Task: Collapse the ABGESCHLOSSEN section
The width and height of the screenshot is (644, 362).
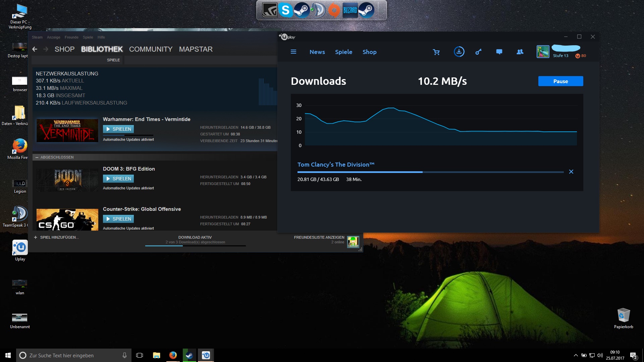Action: pos(37,157)
